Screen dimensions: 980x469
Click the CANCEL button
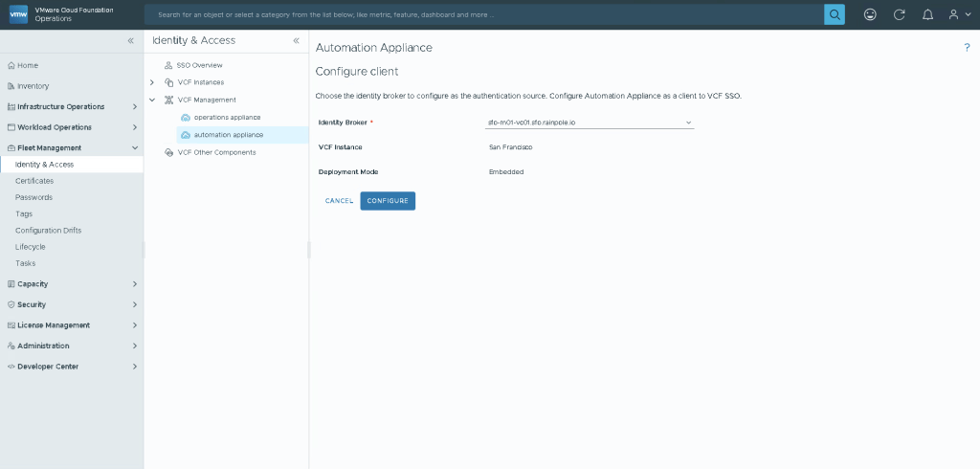(x=339, y=201)
